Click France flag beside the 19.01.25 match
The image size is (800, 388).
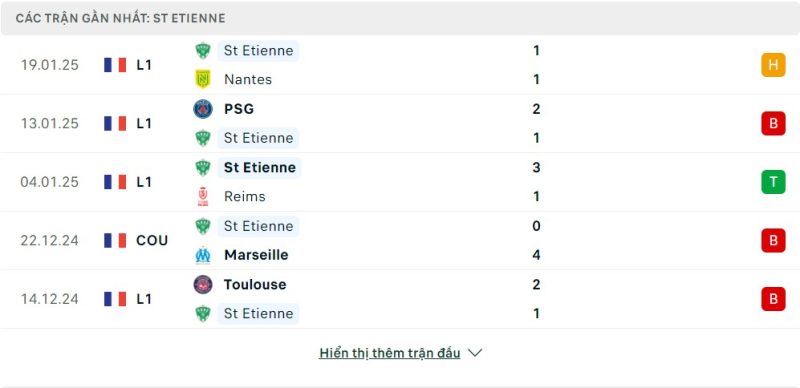115,65
